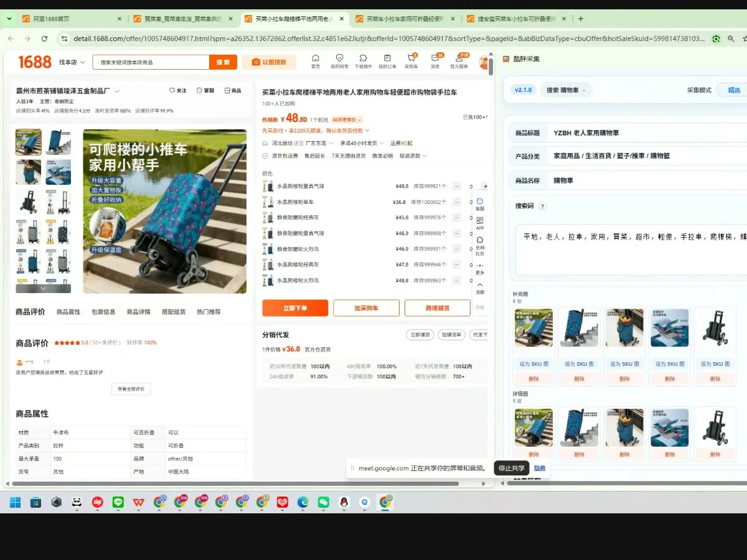
Task: Switch to the 商品属性 tab
Action: point(68,312)
